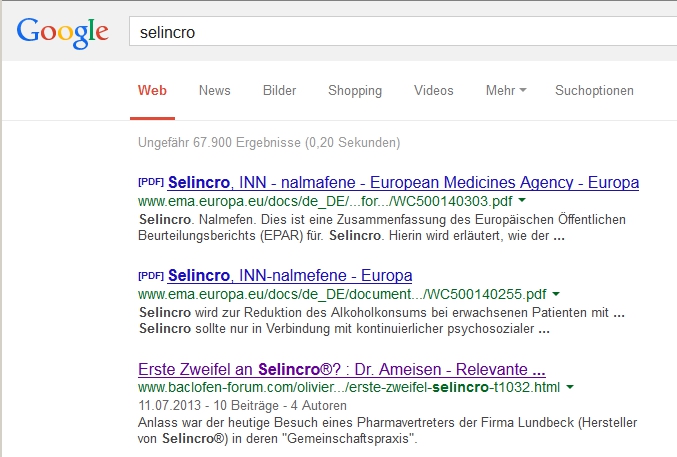Expand the arrow beside WC500140255.pdf URL
Viewport: 677px width, 457px height.
556,294
